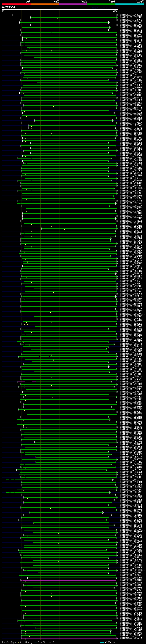Select hit label UniRef100_B9P977
The height and width of the screenshot is (644, 146).
point(131,37)
